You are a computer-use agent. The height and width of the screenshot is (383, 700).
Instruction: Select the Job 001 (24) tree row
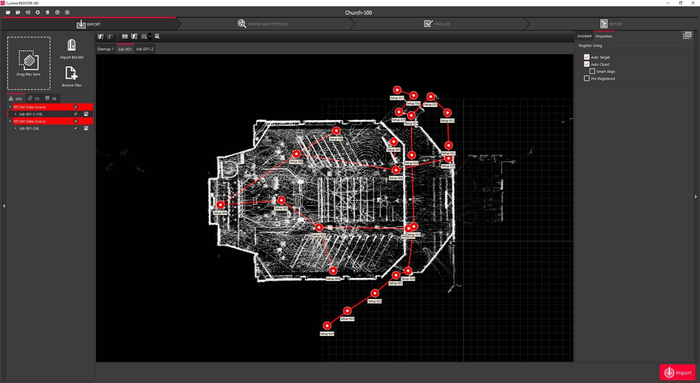pos(50,129)
